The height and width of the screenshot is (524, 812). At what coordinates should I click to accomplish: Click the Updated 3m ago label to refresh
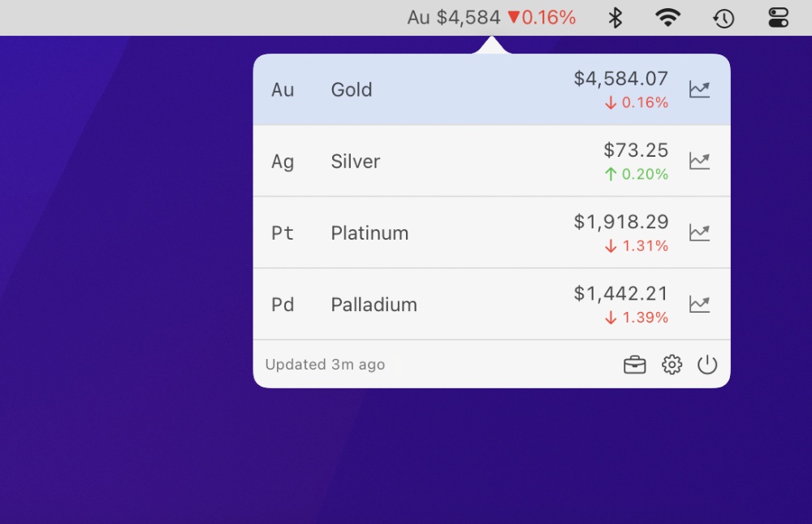pos(324,365)
